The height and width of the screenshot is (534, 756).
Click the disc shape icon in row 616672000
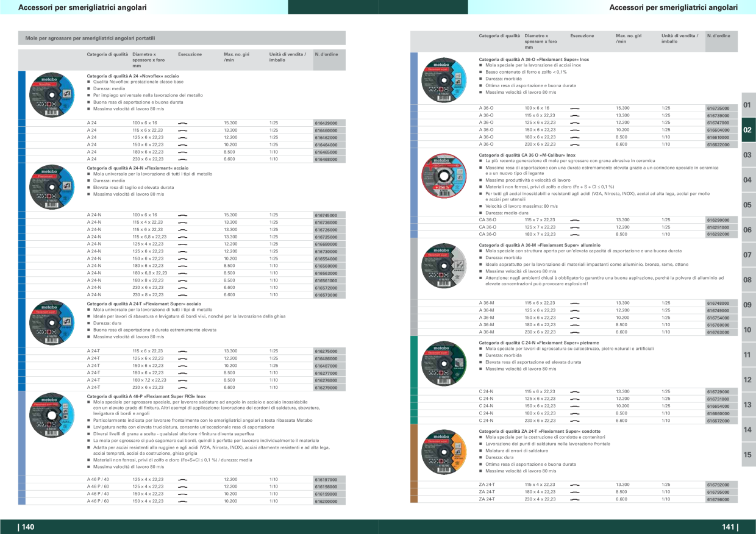tap(574, 421)
